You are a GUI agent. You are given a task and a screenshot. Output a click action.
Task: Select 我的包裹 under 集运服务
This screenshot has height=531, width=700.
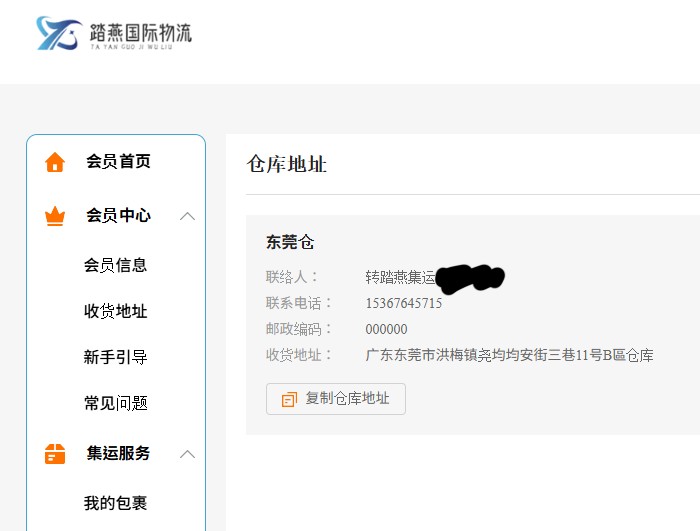click(x=115, y=503)
